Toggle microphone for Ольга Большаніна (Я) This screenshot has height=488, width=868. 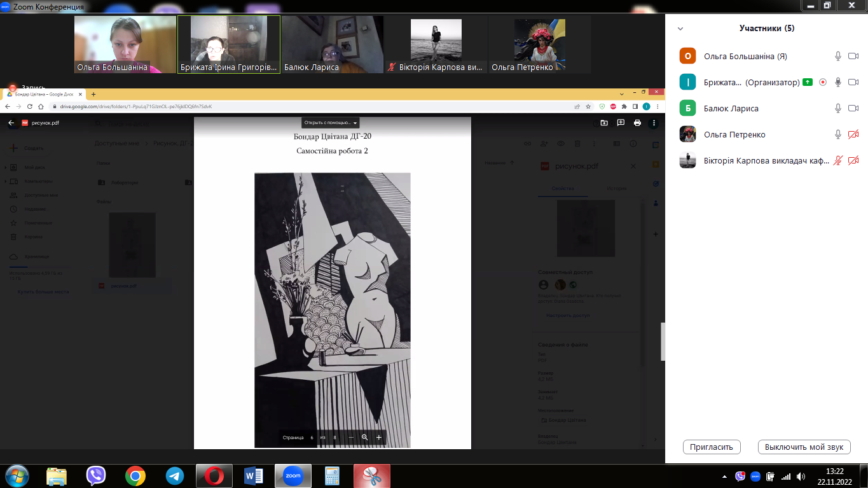click(x=839, y=56)
